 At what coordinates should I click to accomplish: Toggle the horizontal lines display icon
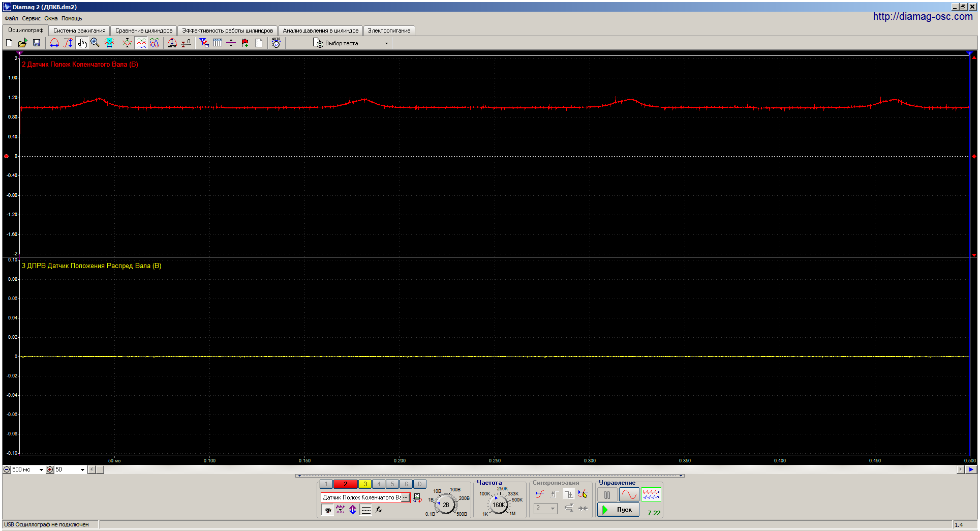pyautogui.click(x=366, y=510)
